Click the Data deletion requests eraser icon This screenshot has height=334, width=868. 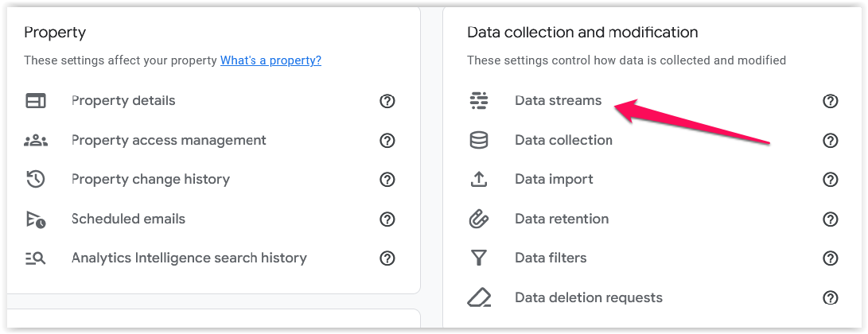(478, 297)
